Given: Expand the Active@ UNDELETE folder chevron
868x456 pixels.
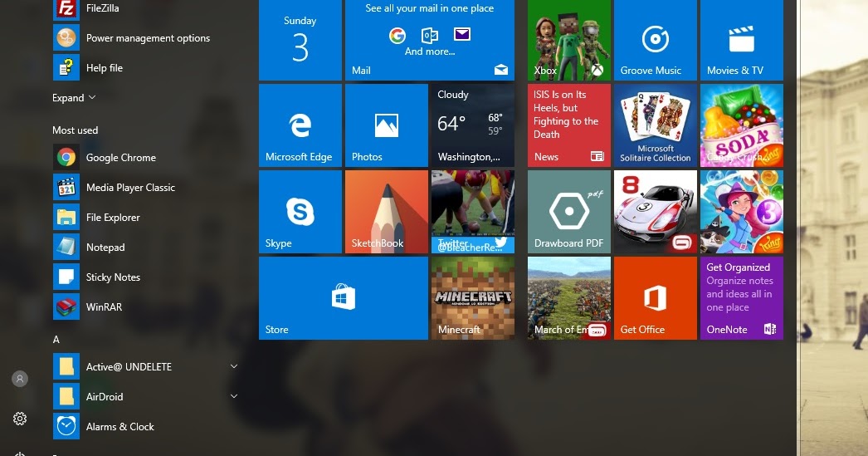Looking at the screenshot, I should tap(234, 367).
